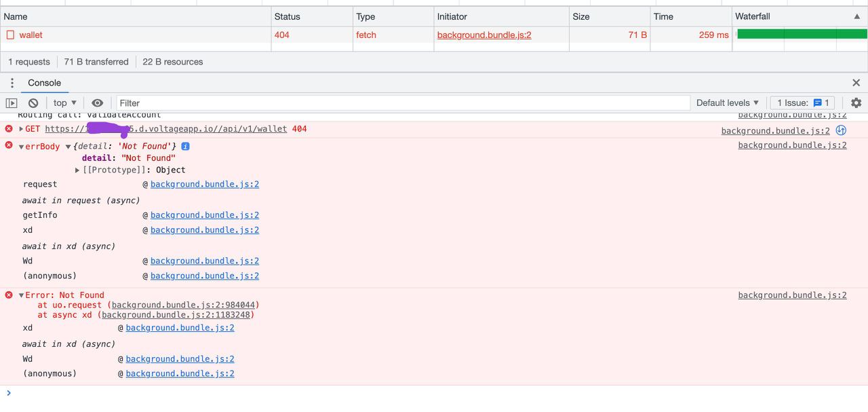The width and height of the screenshot is (868, 412).
Task: Create a live expression with the eye icon
Action: [x=97, y=102]
